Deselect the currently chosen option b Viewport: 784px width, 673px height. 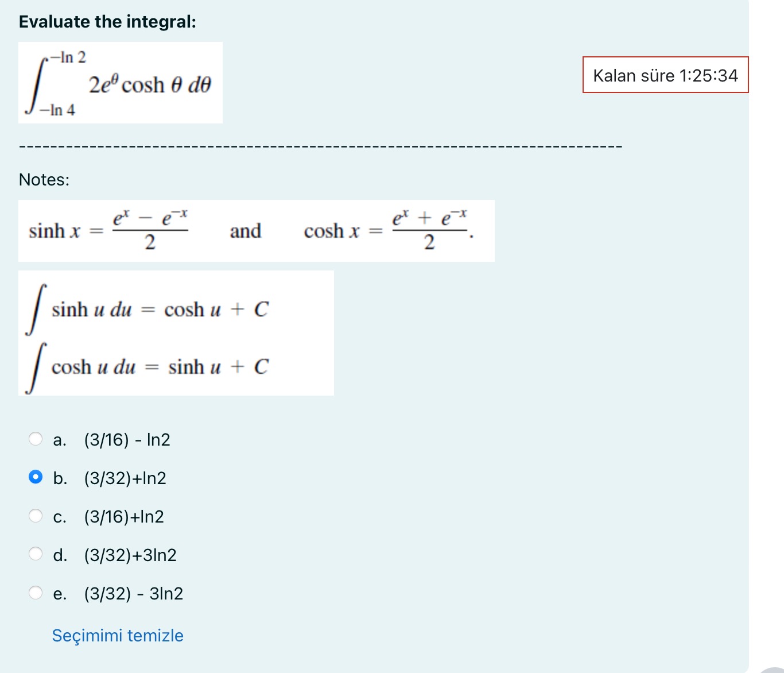tap(36, 477)
